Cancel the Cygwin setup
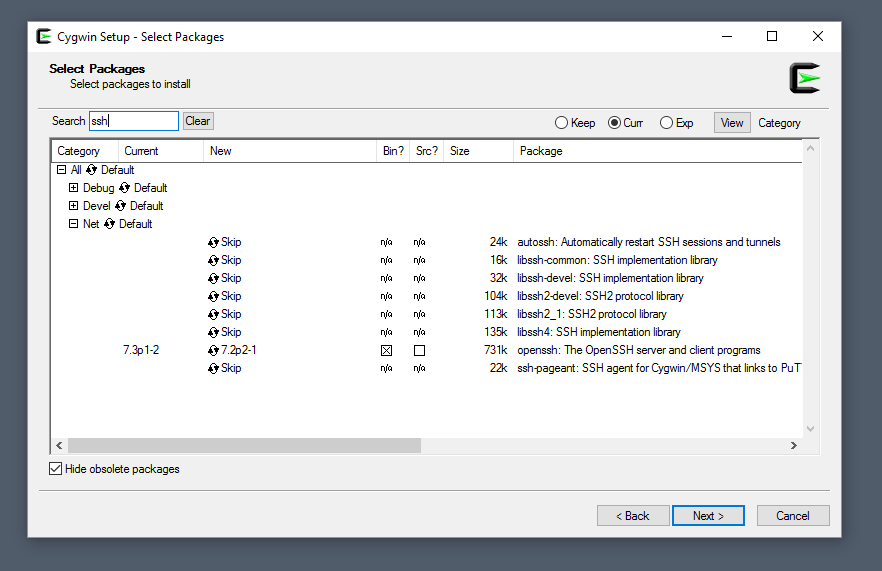The image size is (882, 571). coord(793,516)
